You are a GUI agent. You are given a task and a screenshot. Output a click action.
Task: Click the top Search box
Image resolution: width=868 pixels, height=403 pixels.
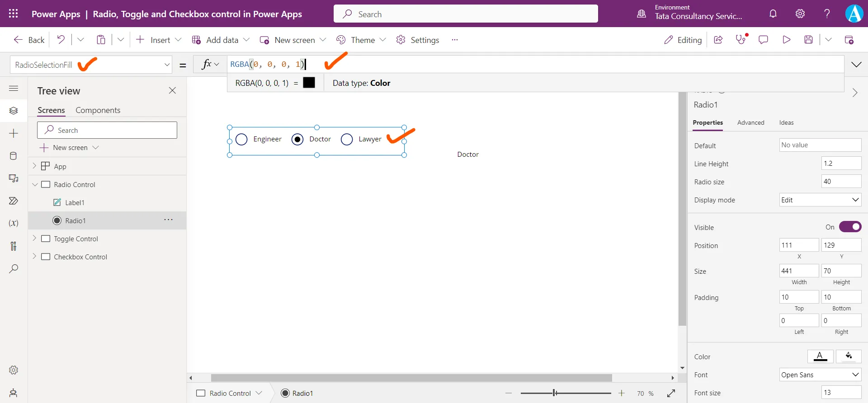tap(466, 14)
